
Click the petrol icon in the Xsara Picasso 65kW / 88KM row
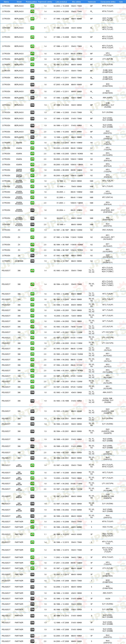32,181
